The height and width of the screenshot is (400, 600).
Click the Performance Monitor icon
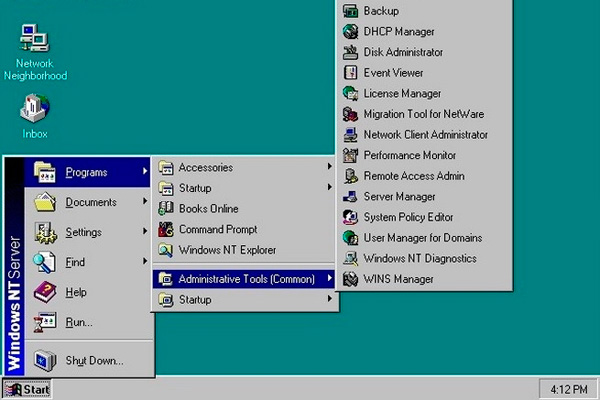(x=351, y=155)
